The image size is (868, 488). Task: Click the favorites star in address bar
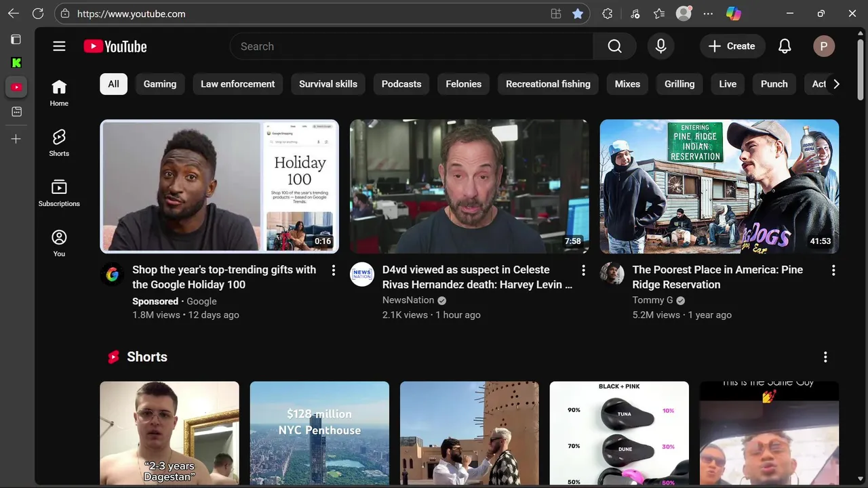(578, 14)
